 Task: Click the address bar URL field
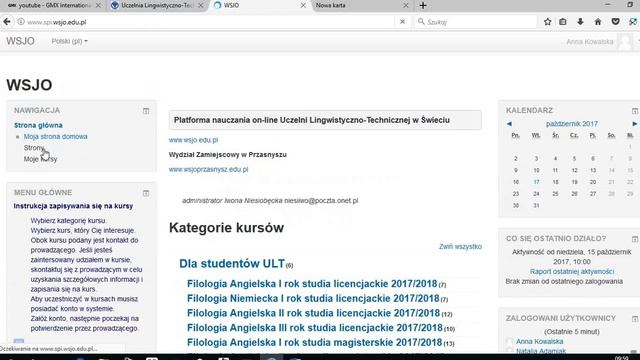(x=210, y=22)
